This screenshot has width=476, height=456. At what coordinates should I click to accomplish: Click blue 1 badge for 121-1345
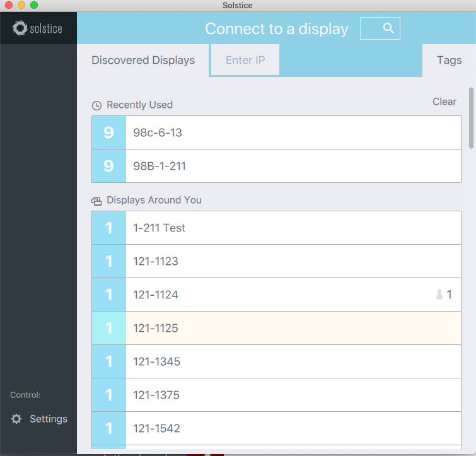pyautogui.click(x=108, y=361)
